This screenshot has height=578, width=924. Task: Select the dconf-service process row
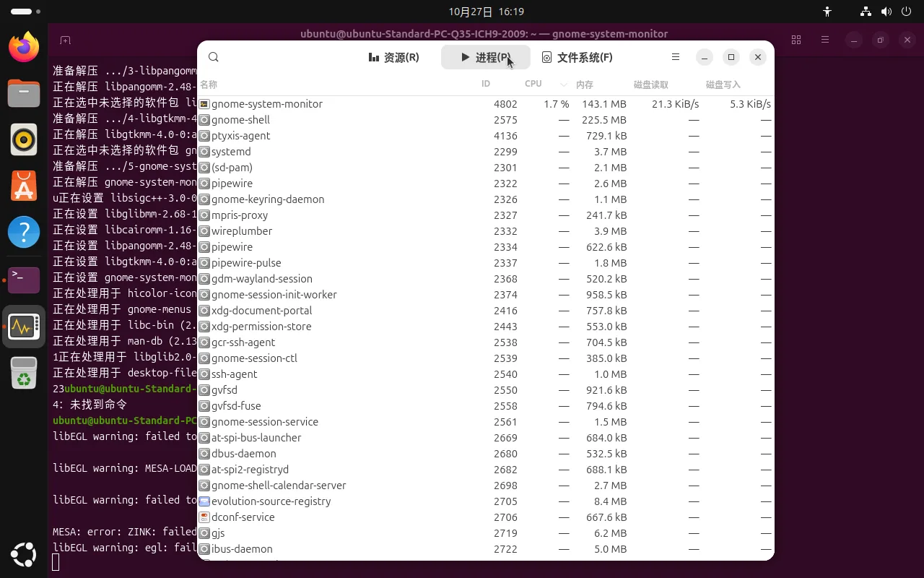[x=486, y=517]
